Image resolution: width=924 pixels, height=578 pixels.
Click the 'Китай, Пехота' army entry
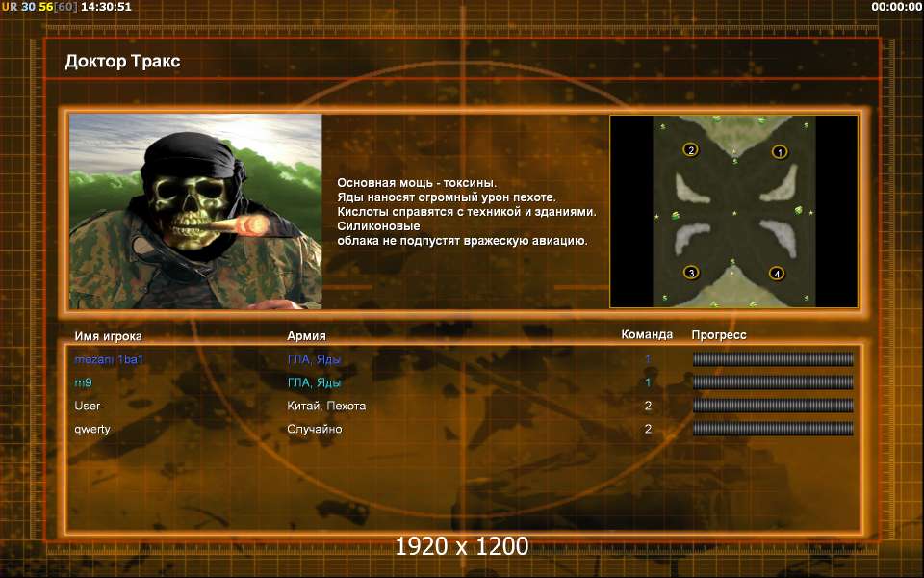pos(326,406)
